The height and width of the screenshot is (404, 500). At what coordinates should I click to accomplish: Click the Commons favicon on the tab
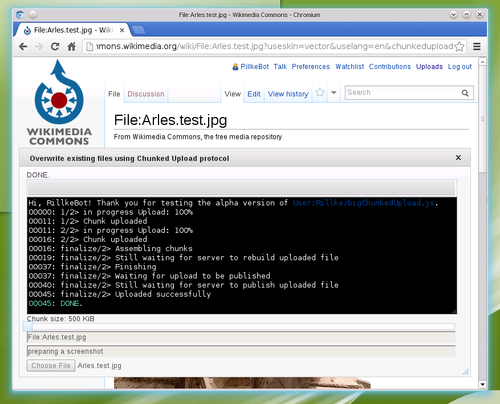point(27,31)
